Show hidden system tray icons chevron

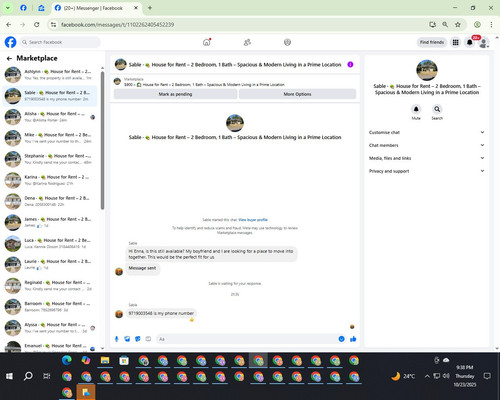(x=427, y=376)
